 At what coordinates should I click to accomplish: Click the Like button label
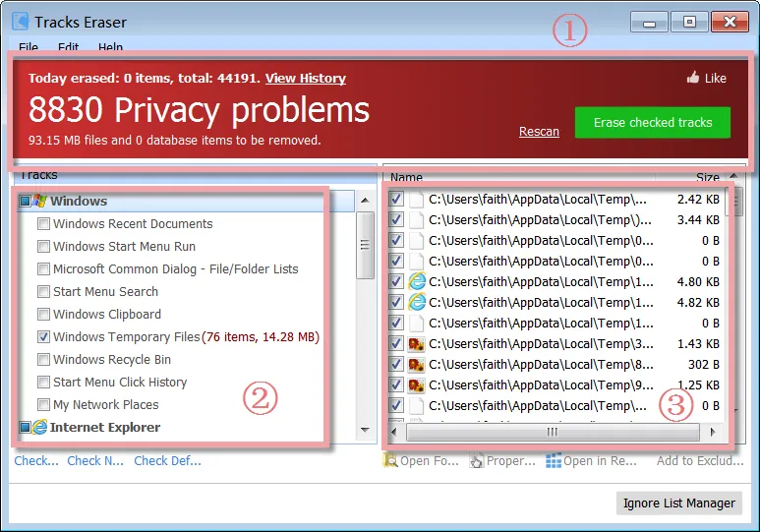[716, 78]
